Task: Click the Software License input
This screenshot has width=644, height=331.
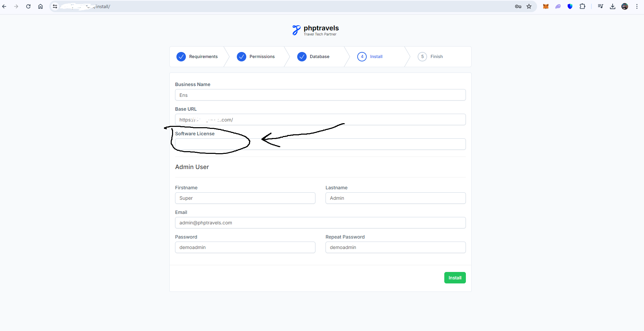Action: 320,144
